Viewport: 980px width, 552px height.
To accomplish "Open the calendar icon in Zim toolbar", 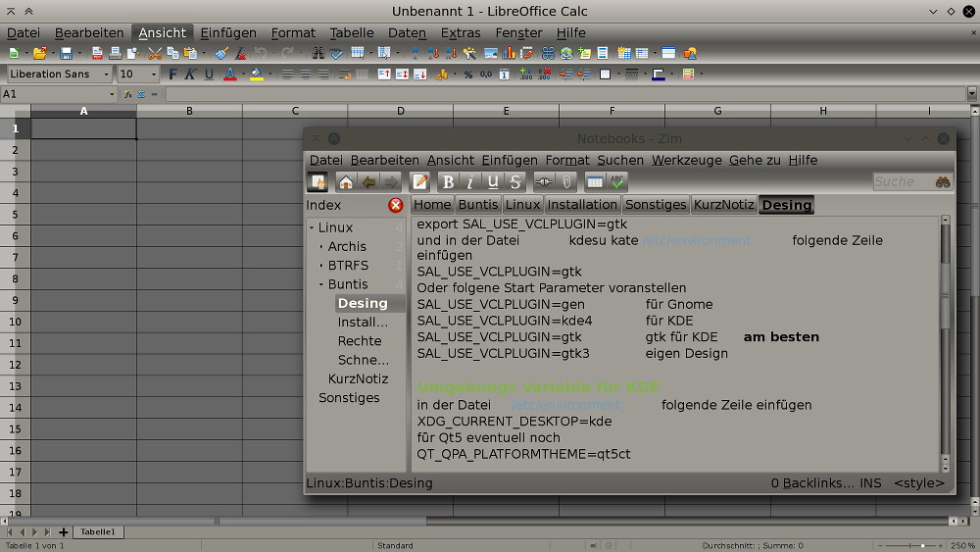I will pyautogui.click(x=595, y=182).
